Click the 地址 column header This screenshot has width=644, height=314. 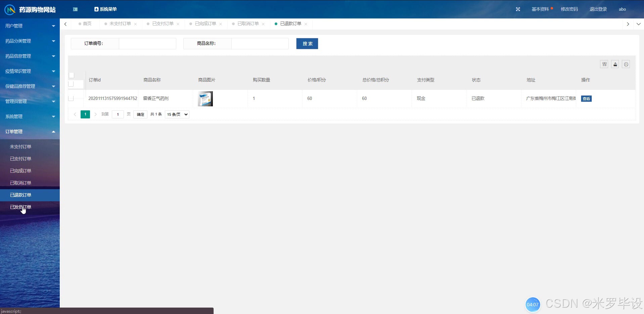(531, 80)
